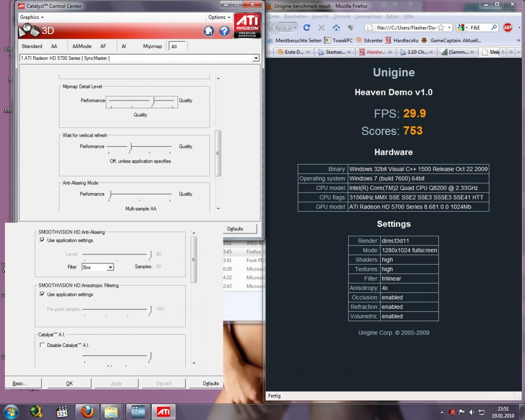Open list all tabs dropdown
Image resolution: width=525 pixels, height=420 pixels.
[518, 52]
